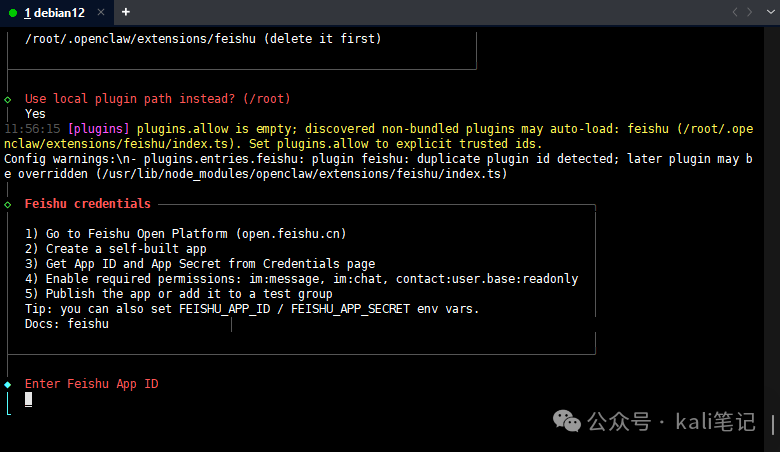The height and width of the screenshot is (452, 780).
Task: Open a new terminal tab with plus
Action: tap(126, 12)
